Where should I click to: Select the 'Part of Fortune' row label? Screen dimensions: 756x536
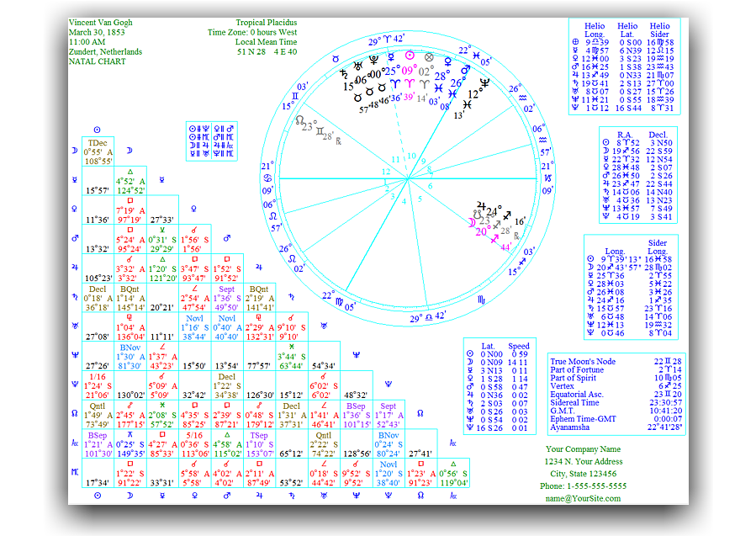(x=577, y=369)
